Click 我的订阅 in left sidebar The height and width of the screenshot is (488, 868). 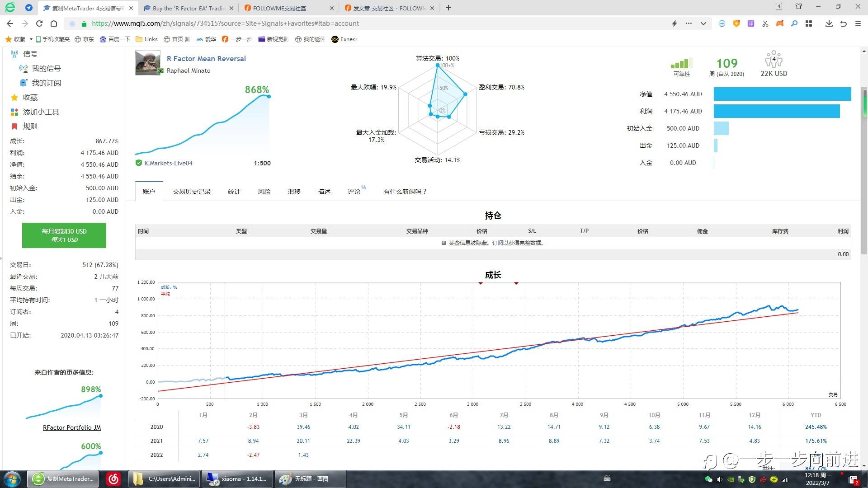click(46, 83)
